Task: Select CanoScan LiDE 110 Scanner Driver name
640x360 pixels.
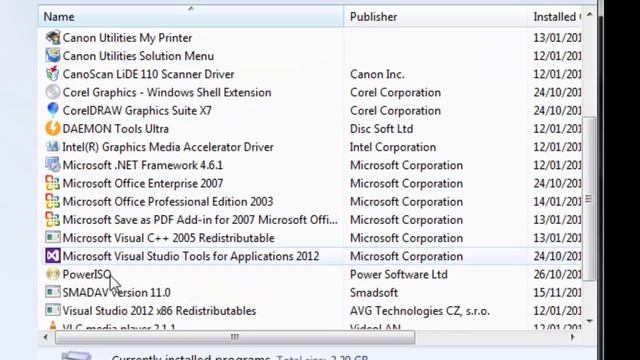Action: tap(148, 74)
